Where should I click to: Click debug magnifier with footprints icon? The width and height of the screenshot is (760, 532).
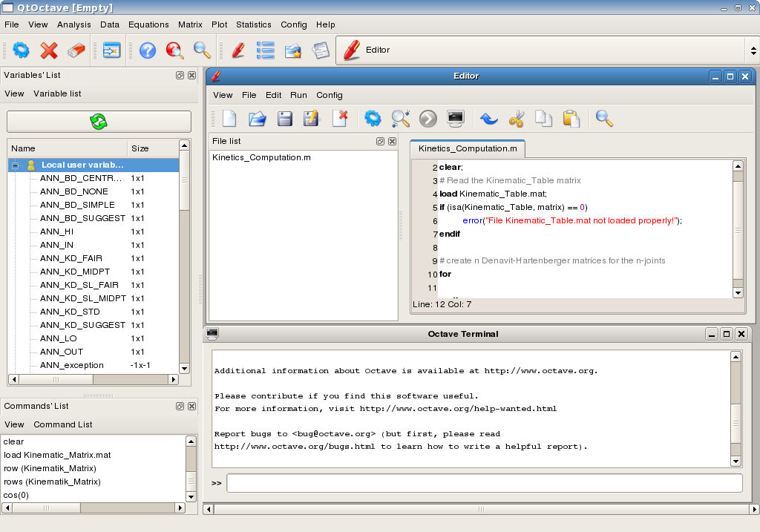400,118
